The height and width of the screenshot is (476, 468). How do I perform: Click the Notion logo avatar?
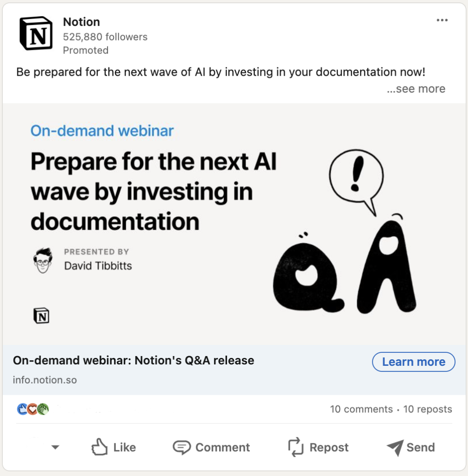(36, 33)
